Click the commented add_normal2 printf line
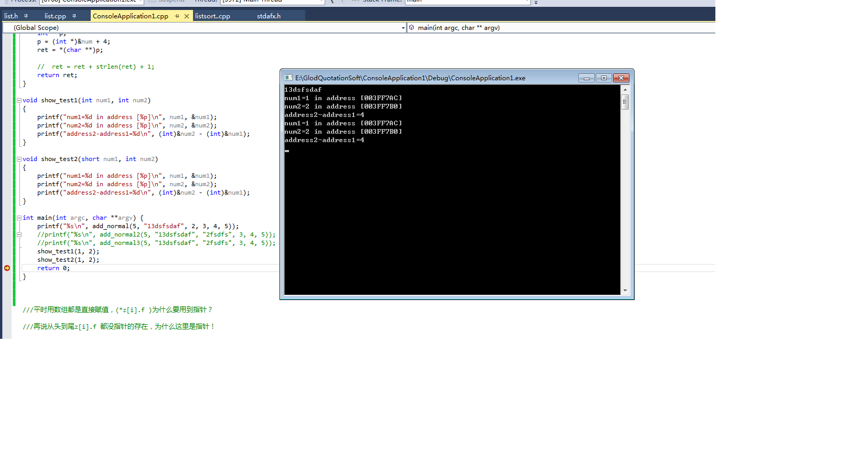The image size is (868, 449). click(156, 234)
